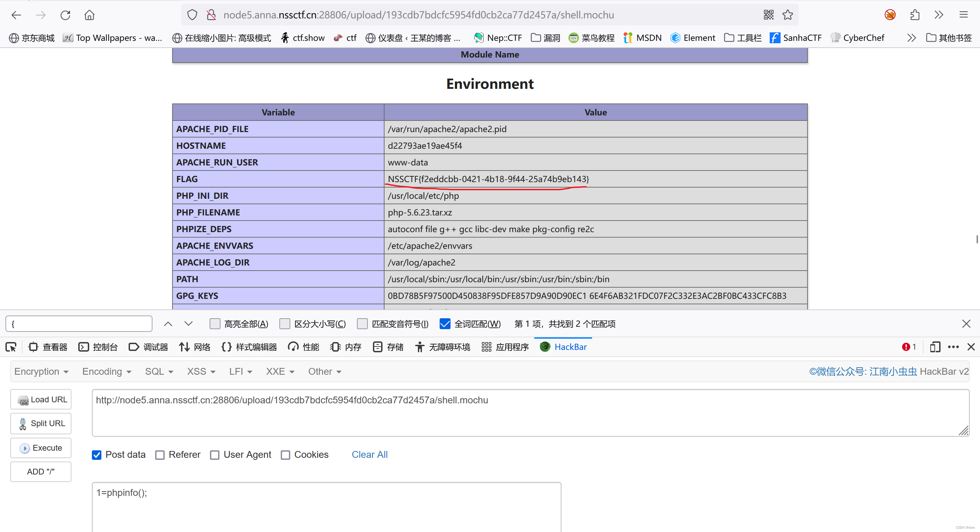Generate a QR code for this page
Image resolution: width=980 pixels, height=532 pixels.
click(x=768, y=14)
